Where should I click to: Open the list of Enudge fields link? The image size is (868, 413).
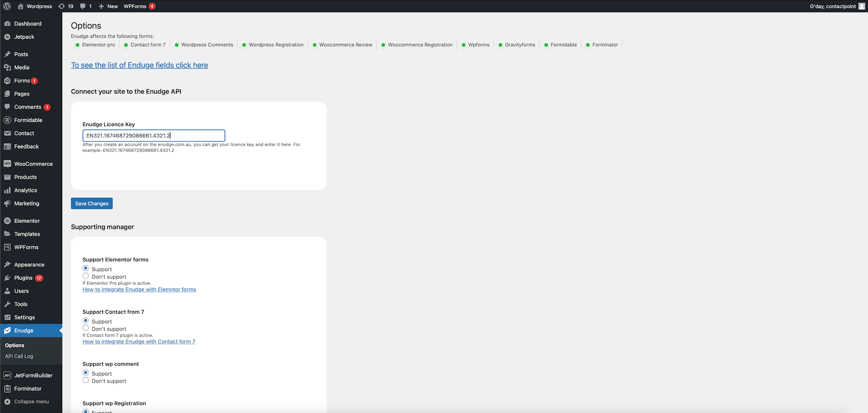pyautogui.click(x=139, y=65)
